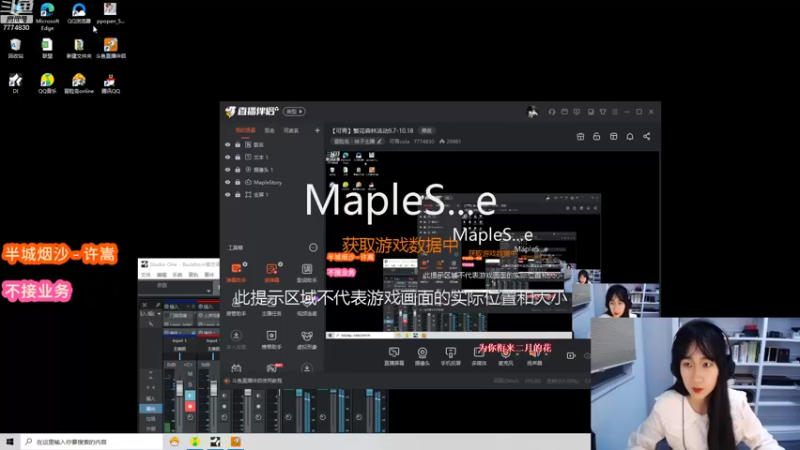The width and height of the screenshot is (800, 450).
Task: Toggle the M mute button in Studio One
Action: [190, 373]
